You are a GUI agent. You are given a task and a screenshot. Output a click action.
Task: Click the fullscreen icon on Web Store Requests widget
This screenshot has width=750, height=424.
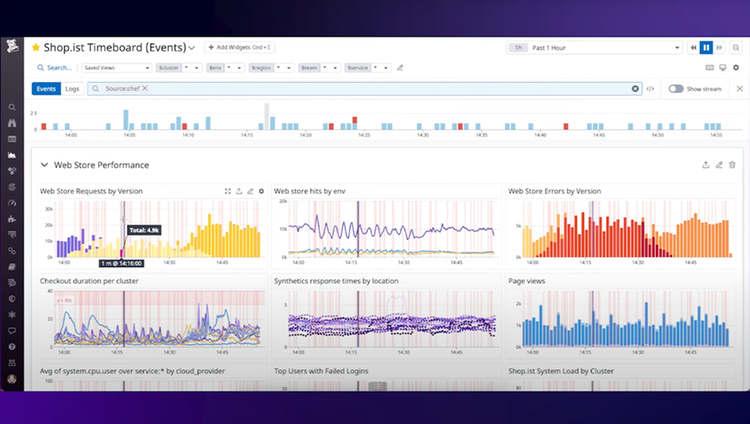(228, 191)
